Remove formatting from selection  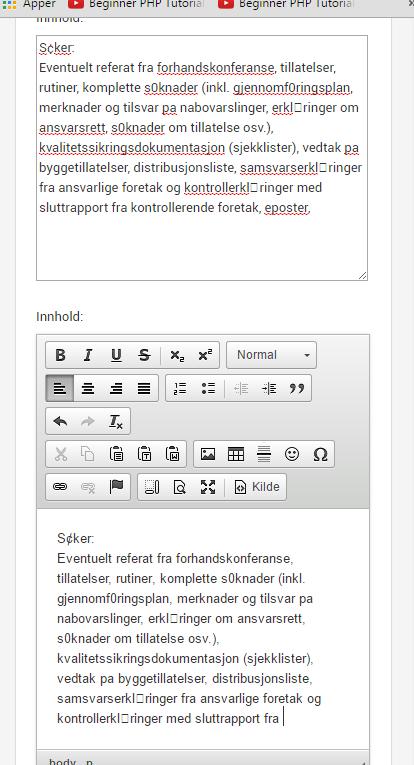point(116,421)
